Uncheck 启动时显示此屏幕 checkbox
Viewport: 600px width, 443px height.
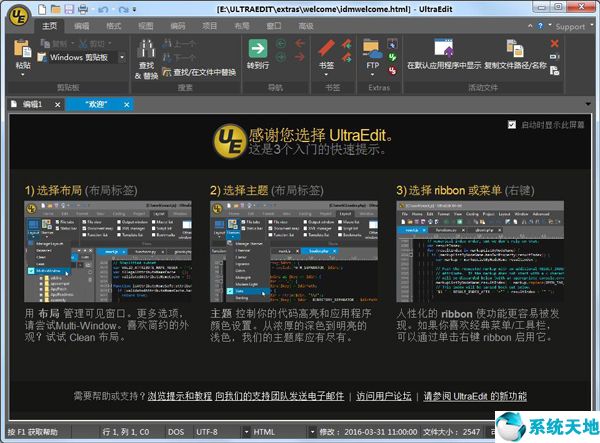tap(512, 124)
